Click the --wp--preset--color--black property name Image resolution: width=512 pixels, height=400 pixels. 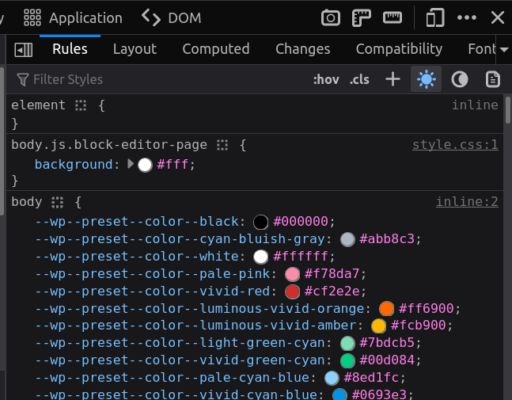(x=137, y=222)
